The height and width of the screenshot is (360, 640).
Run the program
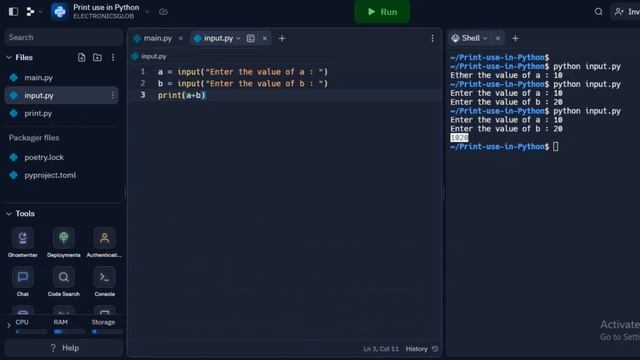382,11
